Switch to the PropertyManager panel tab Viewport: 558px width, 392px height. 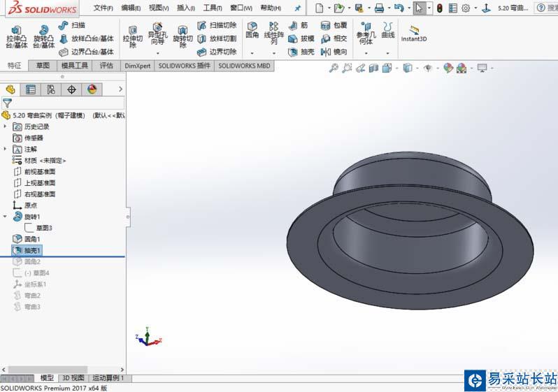pos(30,89)
